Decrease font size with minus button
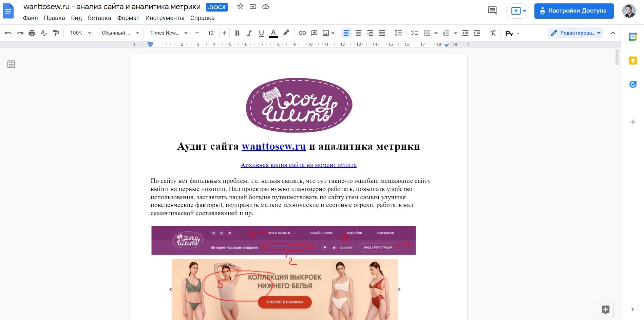The image size is (644, 320). point(197,33)
